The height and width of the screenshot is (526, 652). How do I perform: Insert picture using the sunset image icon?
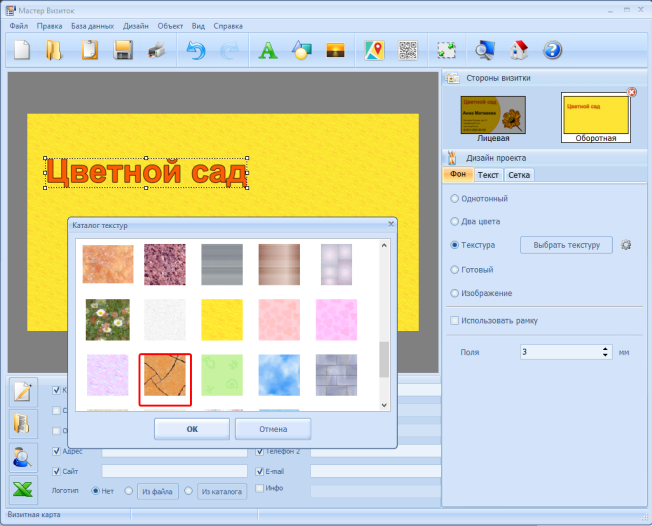click(335, 50)
